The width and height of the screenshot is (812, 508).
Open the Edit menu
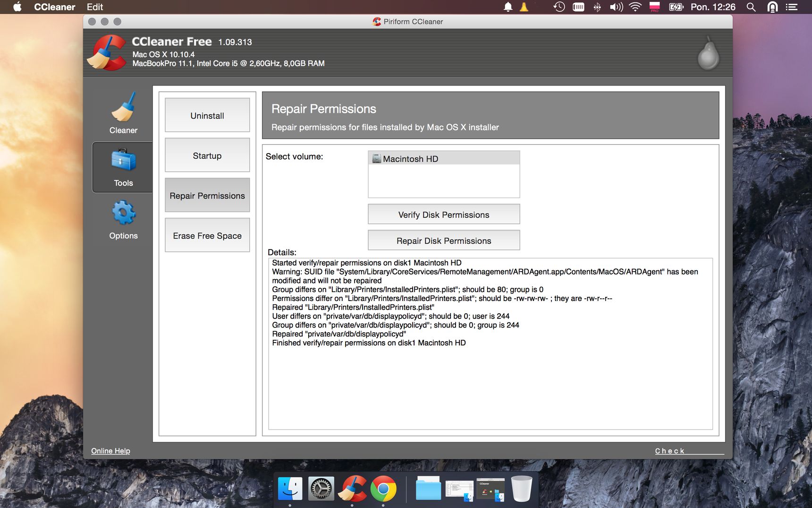pyautogui.click(x=95, y=7)
